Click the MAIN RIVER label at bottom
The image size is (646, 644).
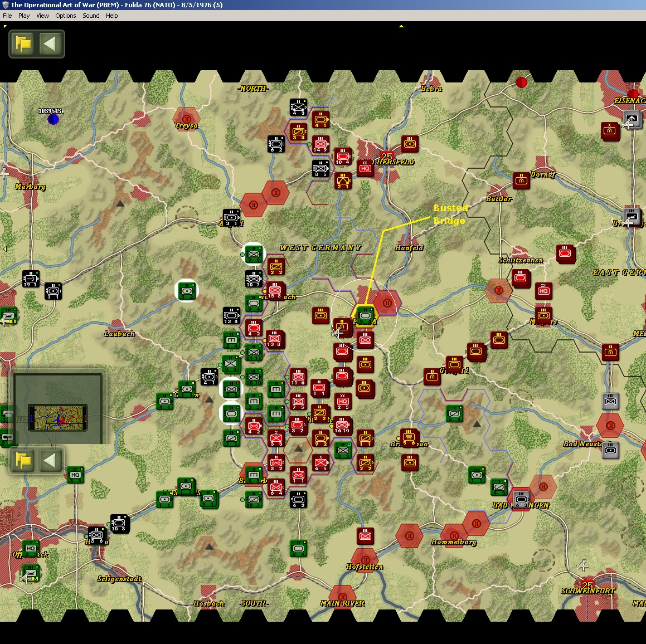click(342, 603)
